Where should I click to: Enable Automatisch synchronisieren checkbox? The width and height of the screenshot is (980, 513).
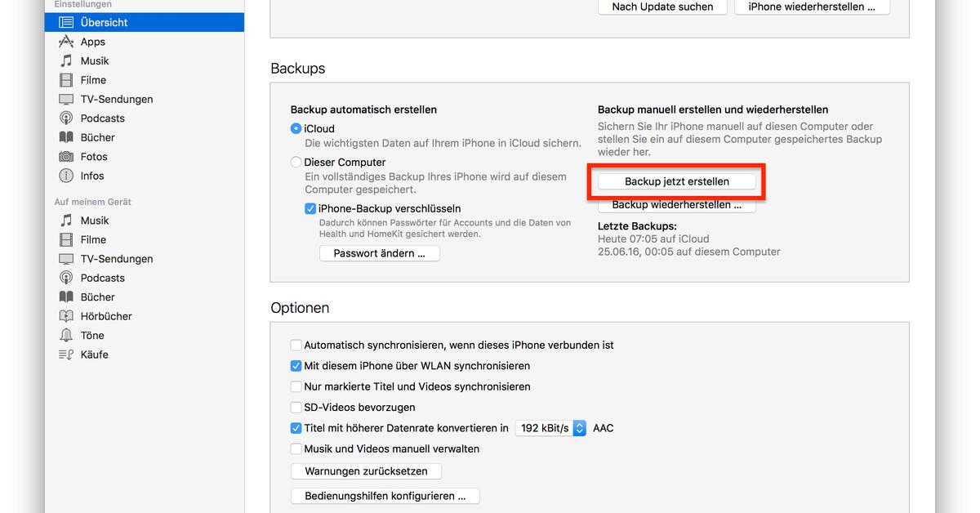click(296, 346)
